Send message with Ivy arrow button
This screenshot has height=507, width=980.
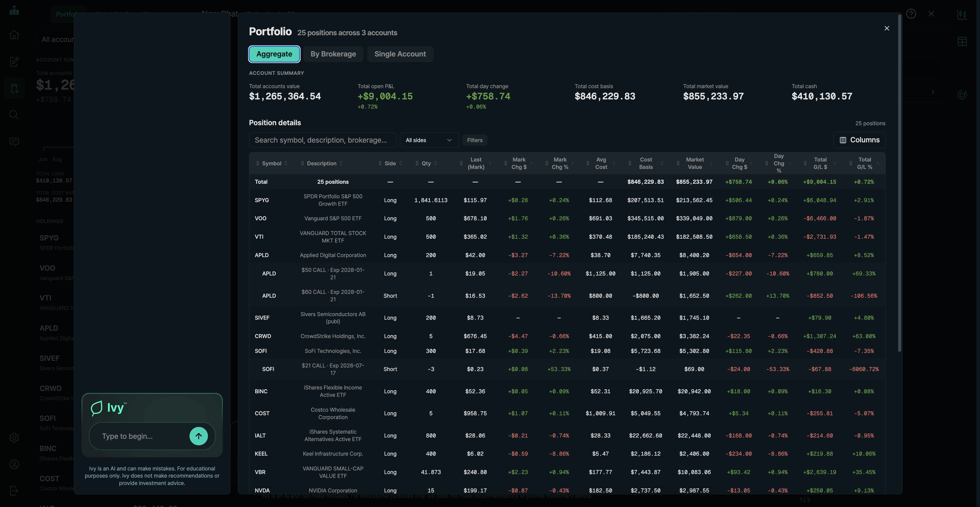coord(199,436)
